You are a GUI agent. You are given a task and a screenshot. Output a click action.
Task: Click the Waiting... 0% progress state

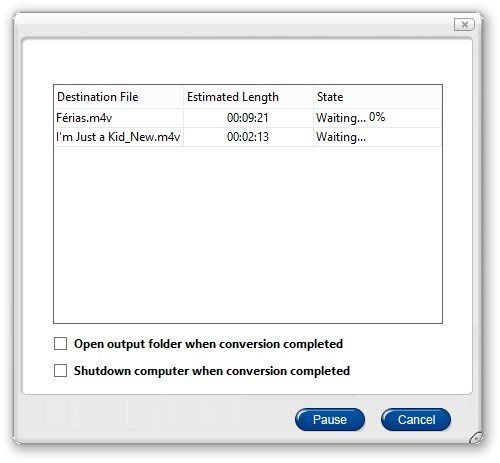(x=351, y=118)
